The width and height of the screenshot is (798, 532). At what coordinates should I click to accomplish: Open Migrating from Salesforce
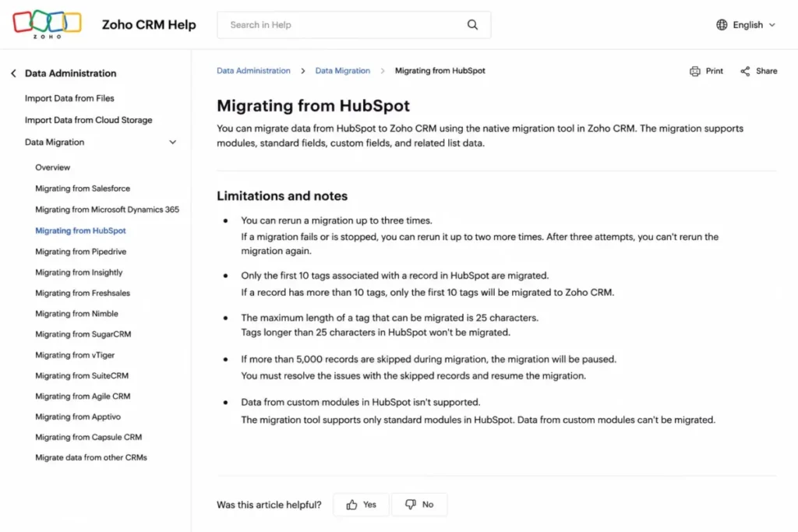point(83,188)
